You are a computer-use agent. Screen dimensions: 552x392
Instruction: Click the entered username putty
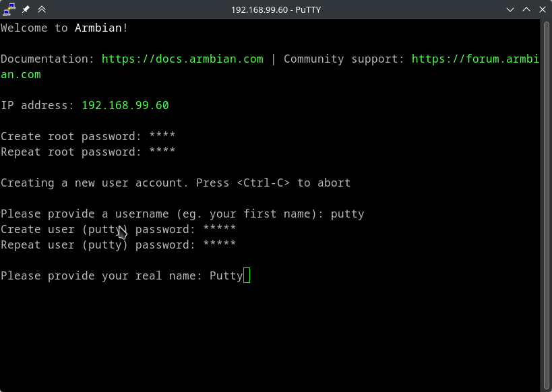pyautogui.click(x=347, y=214)
